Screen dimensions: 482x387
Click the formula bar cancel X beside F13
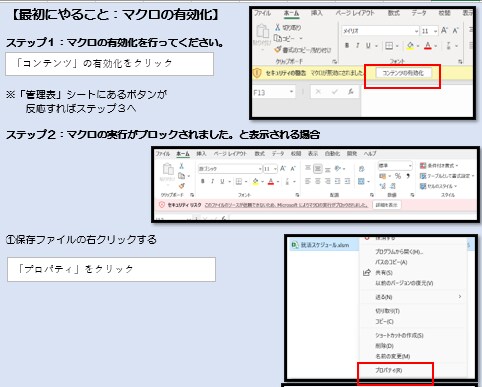click(x=318, y=92)
